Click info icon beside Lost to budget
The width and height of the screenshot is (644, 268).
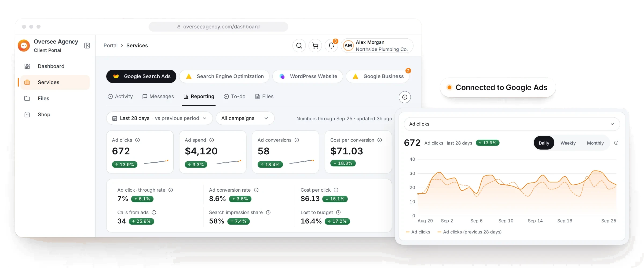click(x=338, y=212)
